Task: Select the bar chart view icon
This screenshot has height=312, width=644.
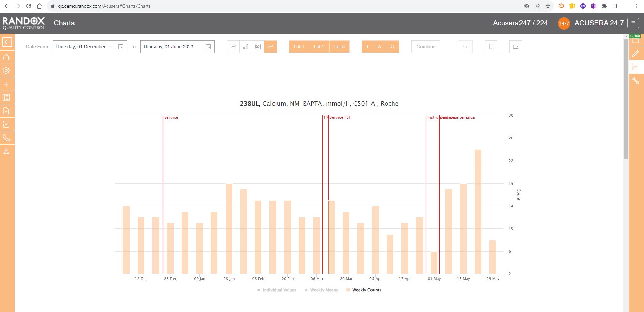Action: (246, 47)
